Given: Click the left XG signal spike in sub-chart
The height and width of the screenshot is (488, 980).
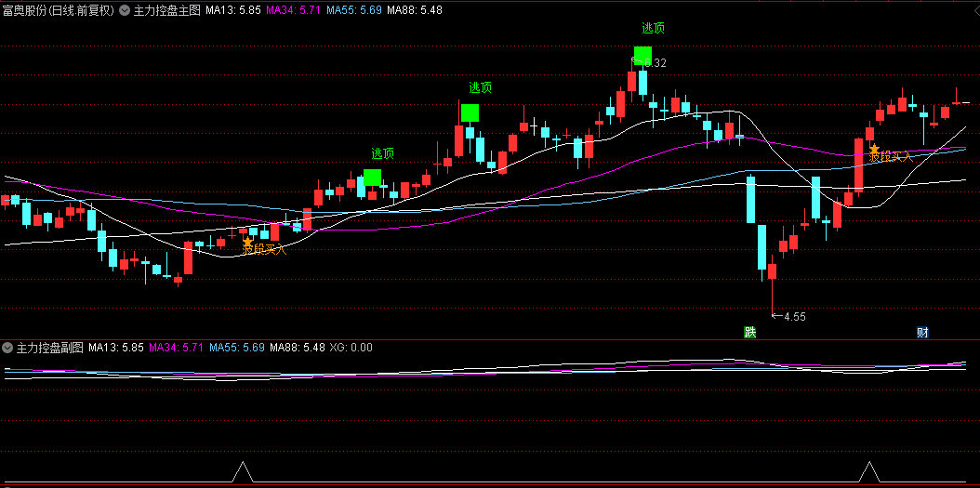Looking at the screenshot, I should tap(243, 472).
